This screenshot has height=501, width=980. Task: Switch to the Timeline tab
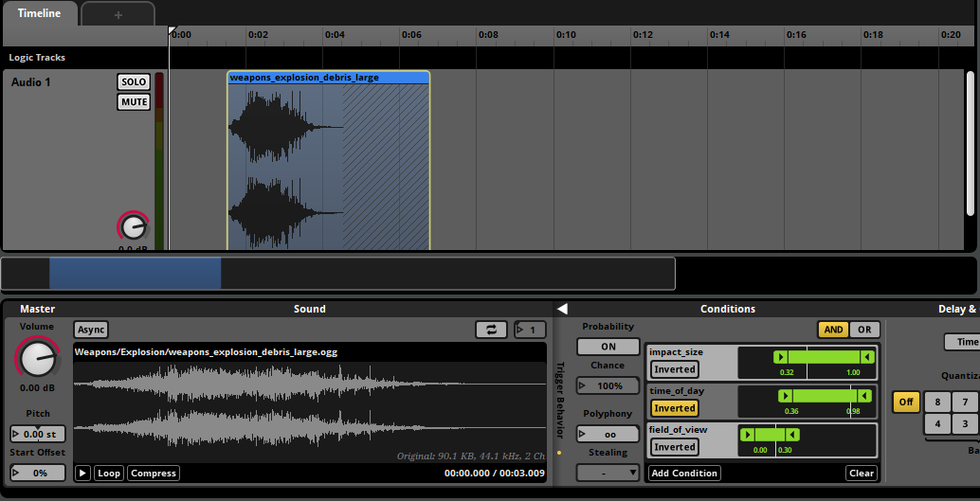(x=39, y=13)
